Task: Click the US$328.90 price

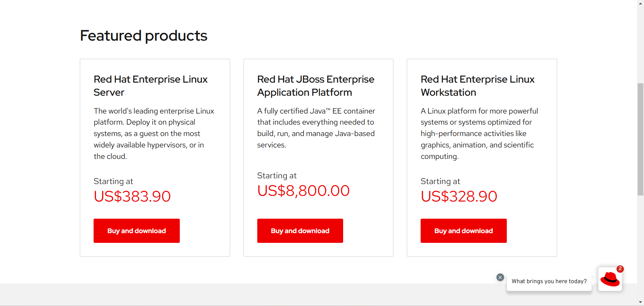Action: [459, 196]
